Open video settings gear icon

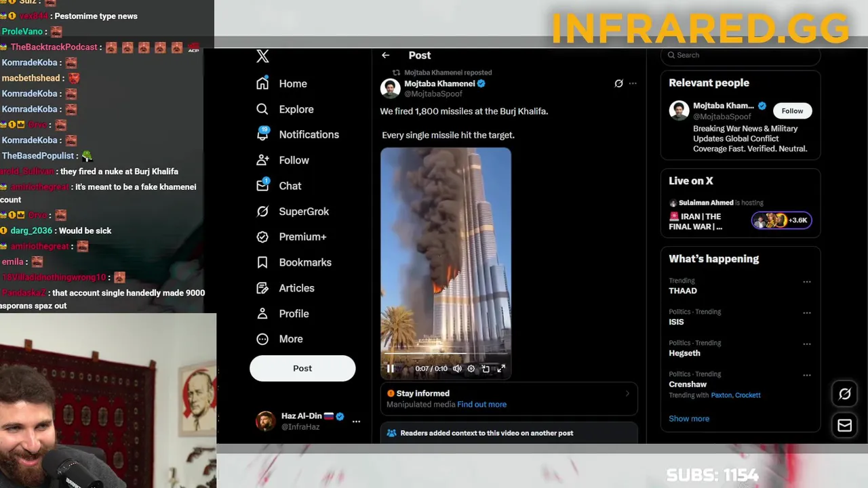pos(471,369)
